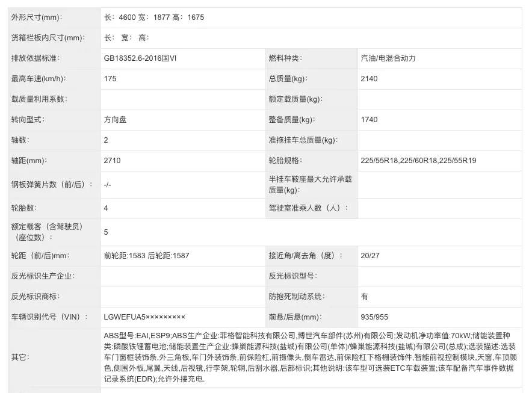This screenshot has width=532, height=393.
Task: Click the 反光标识商标 label
Action: click(36, 296)
